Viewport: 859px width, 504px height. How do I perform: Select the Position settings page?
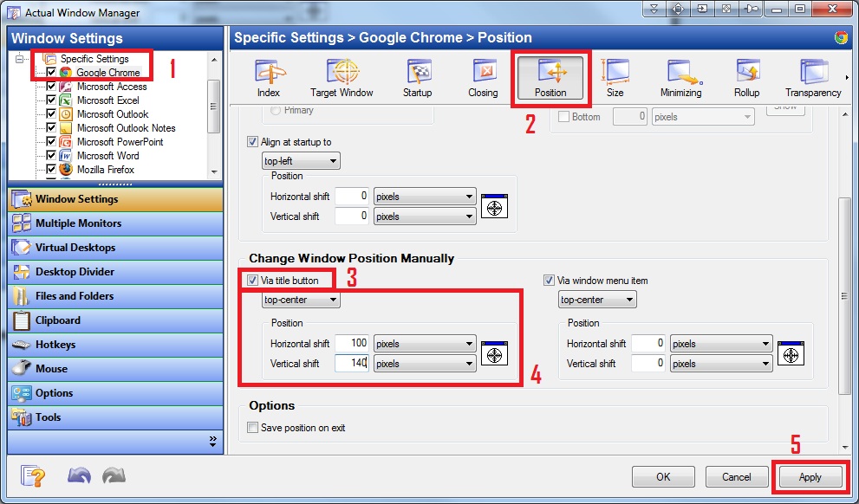[550, 78]
